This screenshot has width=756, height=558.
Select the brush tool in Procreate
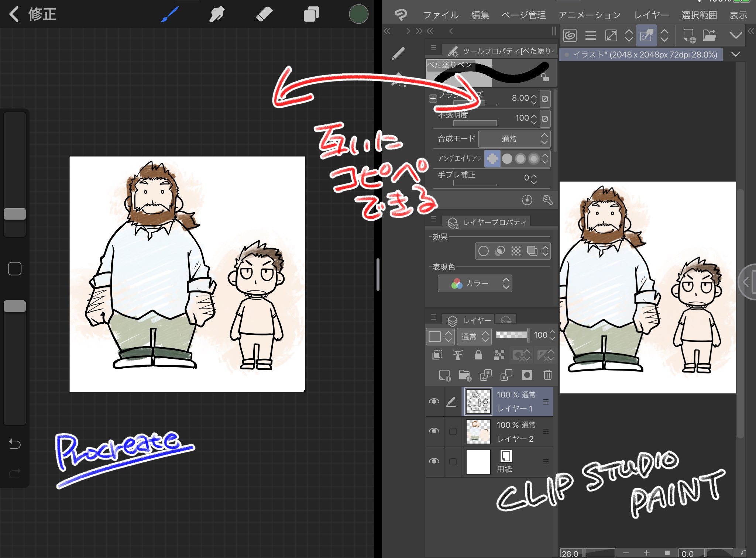(x=170, y=15)
